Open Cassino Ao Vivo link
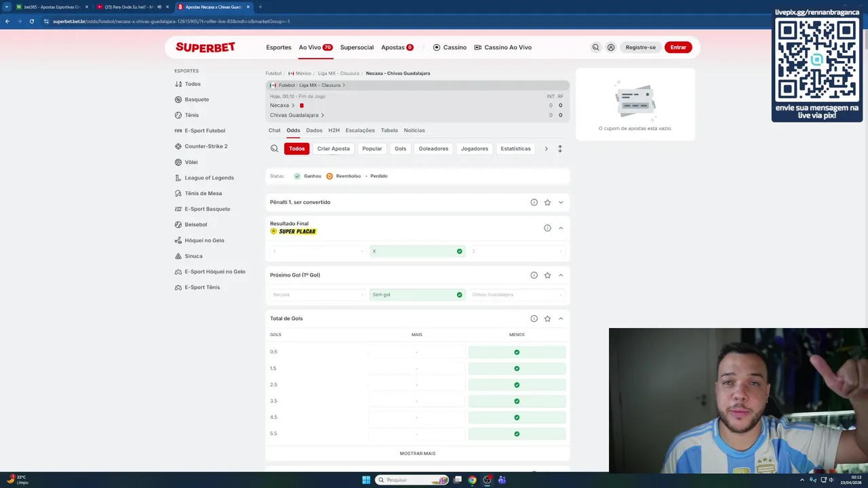Screen dimensions: 868x488 pyautogui.click(x=503, y=47)
